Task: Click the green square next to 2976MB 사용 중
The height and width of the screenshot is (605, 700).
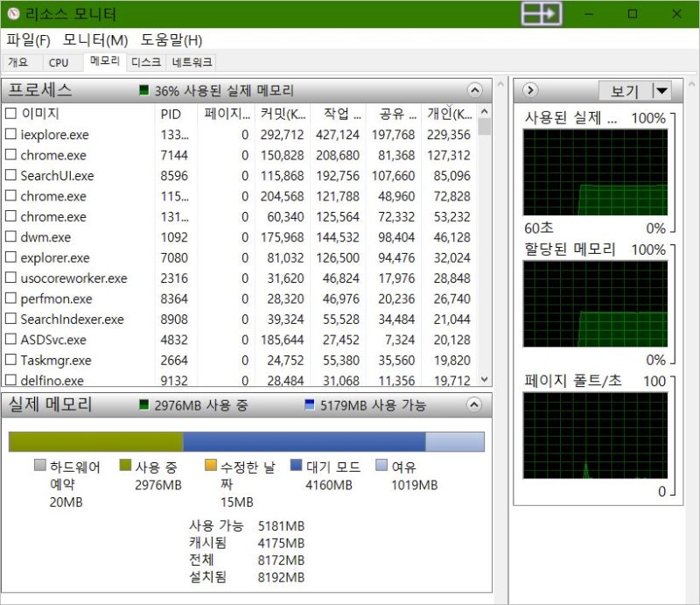Action: (x=143, y=405)
